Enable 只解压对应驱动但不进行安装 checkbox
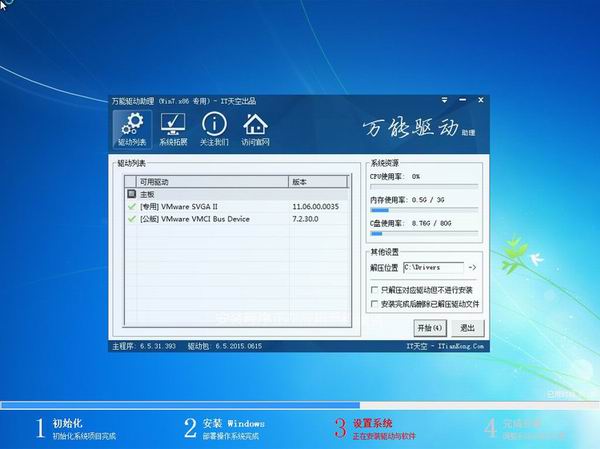The width and height of the screenshot is (600, 449). pos(374,290)
